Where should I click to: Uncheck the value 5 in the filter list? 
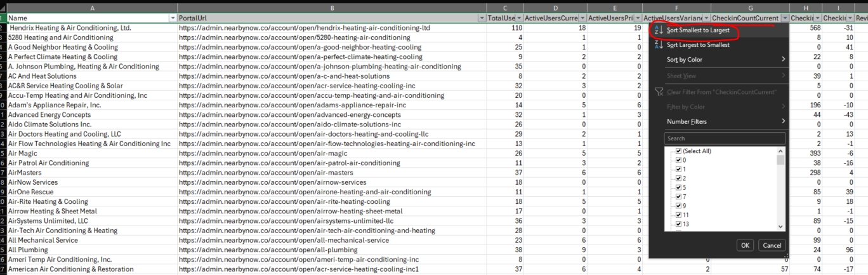(x=678, y=187)
